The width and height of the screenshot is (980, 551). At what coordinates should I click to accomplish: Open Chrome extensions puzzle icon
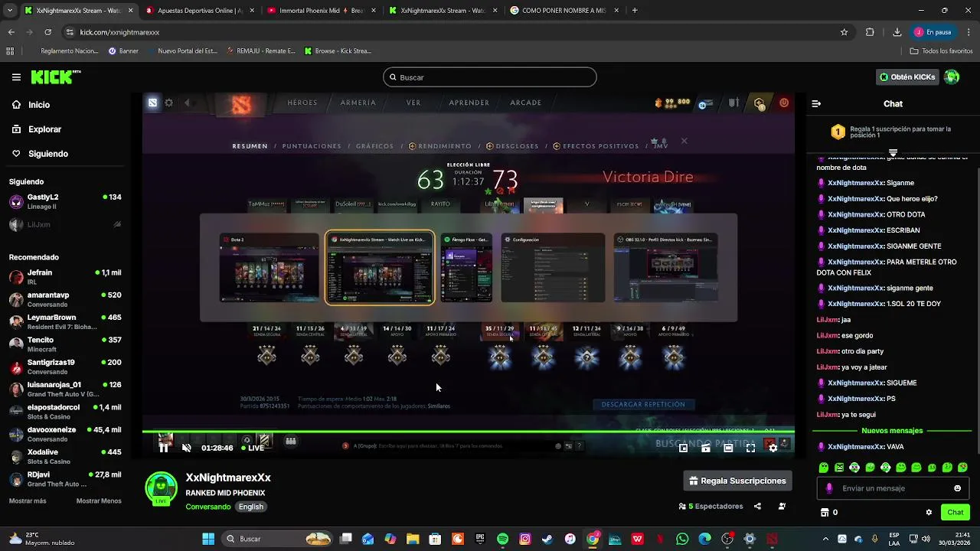click(x=870, y=32)
